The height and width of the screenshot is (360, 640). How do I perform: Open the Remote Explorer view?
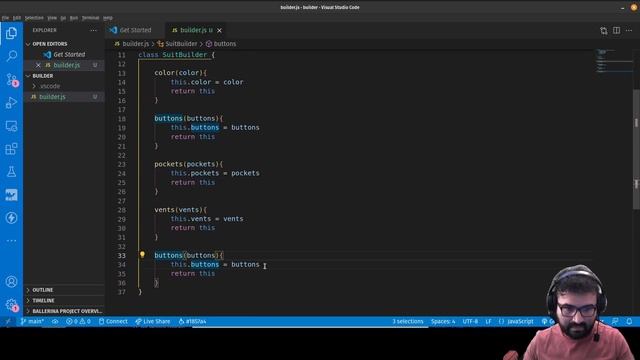11,126
